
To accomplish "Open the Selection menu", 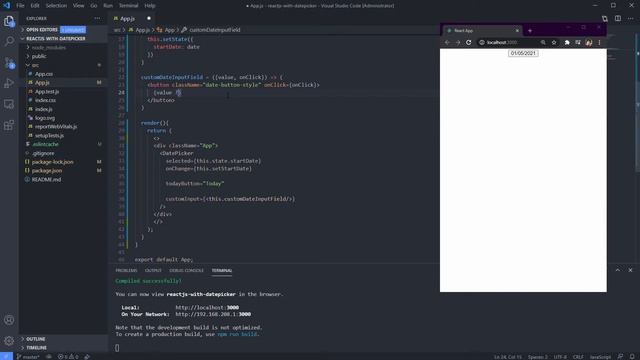I will click(x=56, y=6).
